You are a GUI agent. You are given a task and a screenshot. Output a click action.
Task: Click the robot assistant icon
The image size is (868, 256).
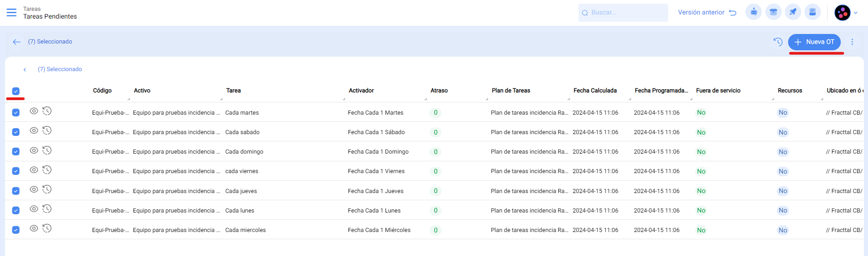coord(754,12)
